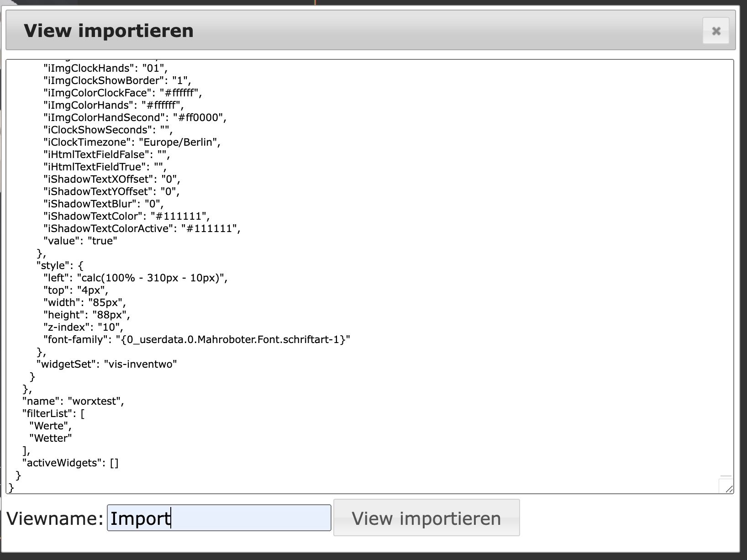
Task: Click the "Wetter" filter entry text
Action: point(51,438)
